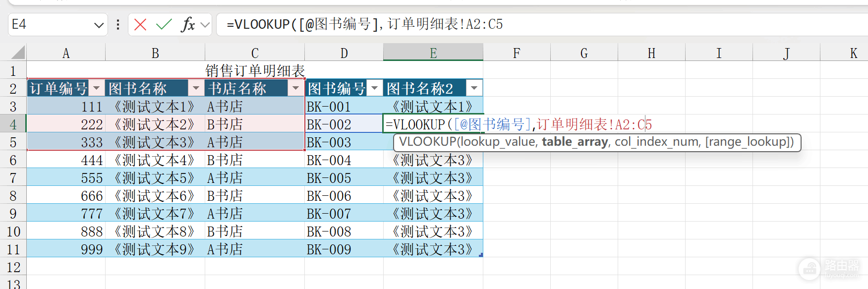Click column B cell 《测试文本8》
This screenshot has width=868, height=289.
click(x=155, y=231)
